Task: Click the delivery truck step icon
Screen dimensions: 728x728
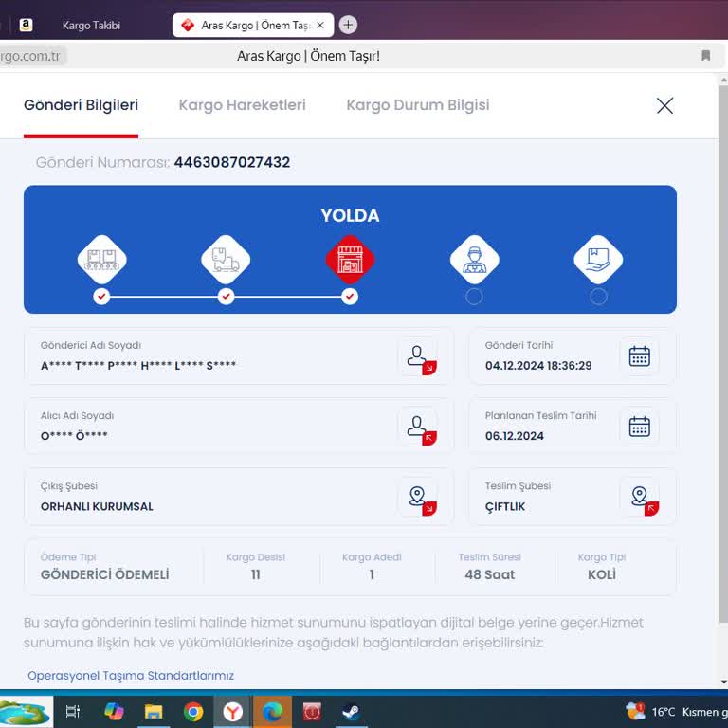Action: 226,260
